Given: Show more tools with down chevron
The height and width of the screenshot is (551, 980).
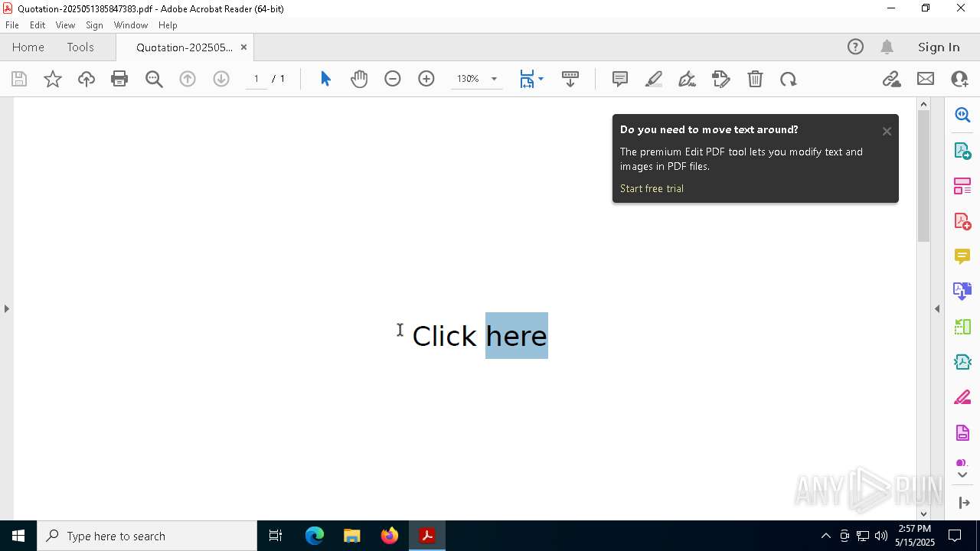Looking at the screenshot, I should tap(962, 475).
